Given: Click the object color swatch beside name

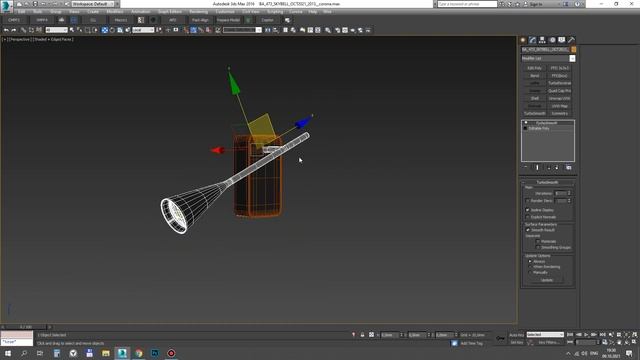Looking at the screenshot, I should point(573,50).
